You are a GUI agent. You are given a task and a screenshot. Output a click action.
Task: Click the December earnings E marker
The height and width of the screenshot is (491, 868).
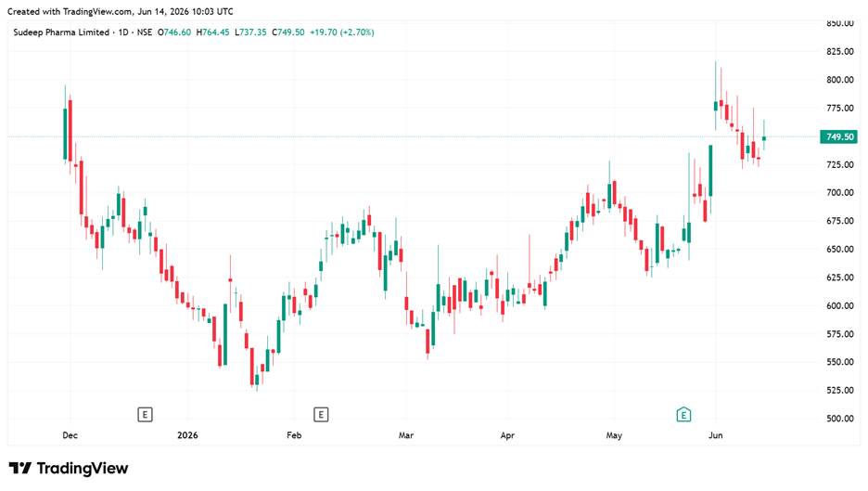(145, 414)
